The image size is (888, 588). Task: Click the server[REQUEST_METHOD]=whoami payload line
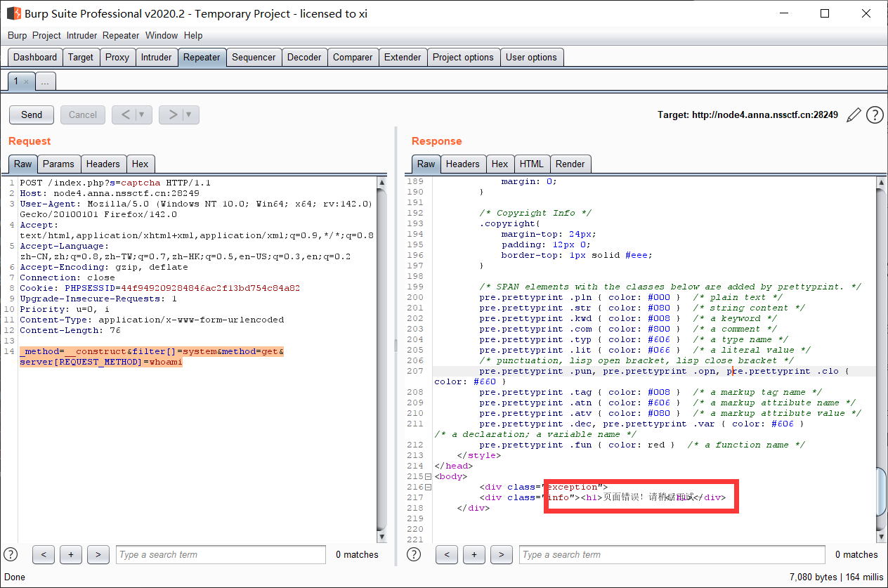tap(101, 362)
